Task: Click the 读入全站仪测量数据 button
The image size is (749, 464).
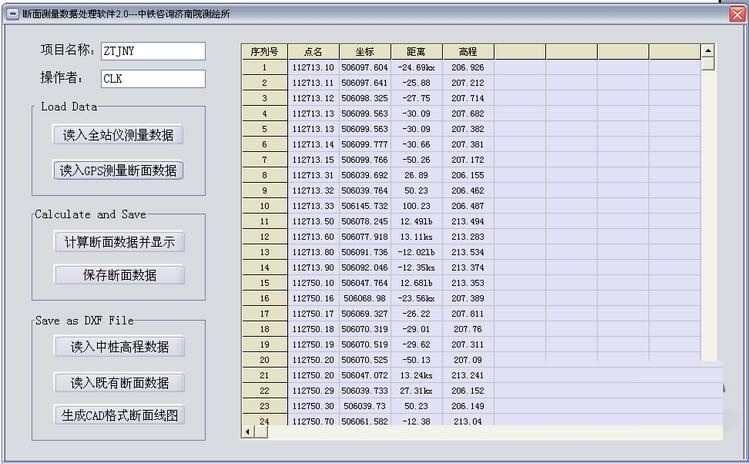Action: click(118, 135)
